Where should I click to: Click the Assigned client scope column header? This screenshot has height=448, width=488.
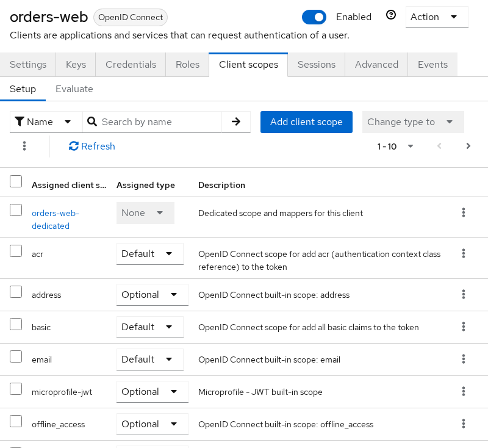pos(69,185)
